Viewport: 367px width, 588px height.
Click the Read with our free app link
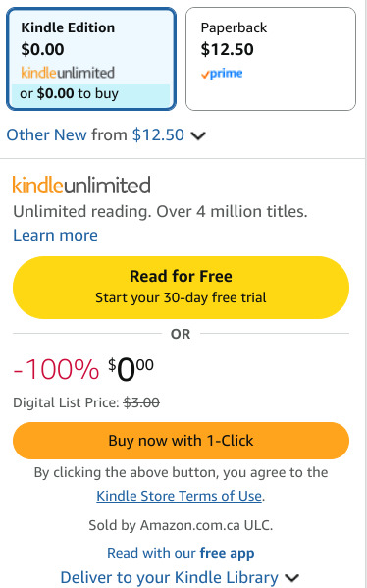click(x=181, y=553)
